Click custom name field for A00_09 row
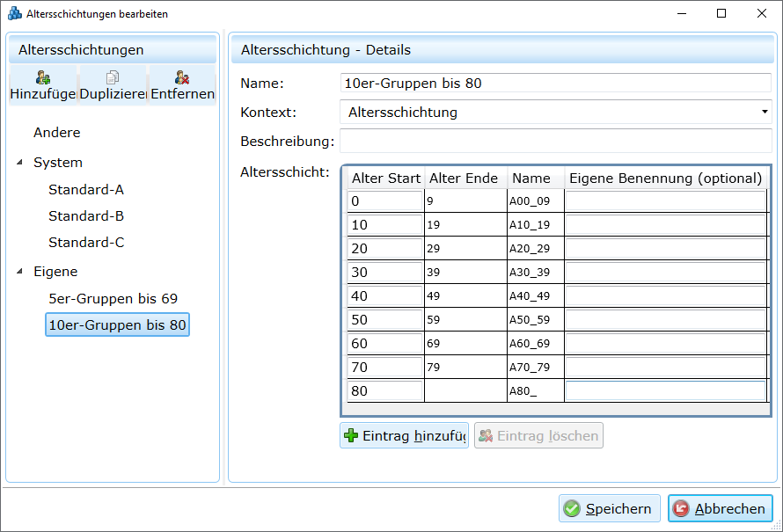 tap(665, 201)
